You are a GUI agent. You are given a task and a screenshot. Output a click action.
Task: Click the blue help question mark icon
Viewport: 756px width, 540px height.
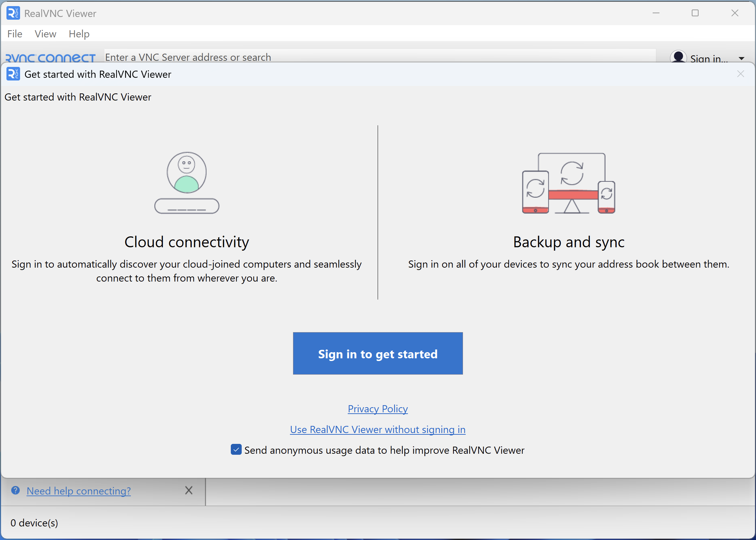pyautogui.click(x=15, y=490)
